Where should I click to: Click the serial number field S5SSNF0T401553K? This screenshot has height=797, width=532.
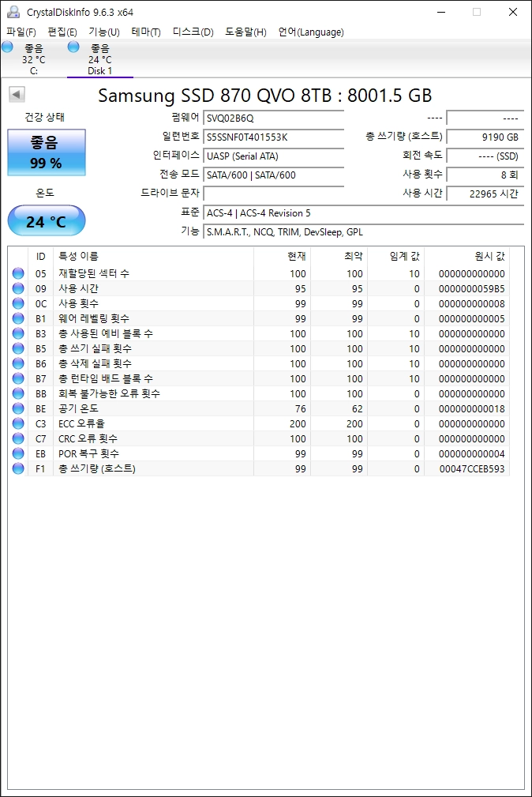(x=273, y=137)
